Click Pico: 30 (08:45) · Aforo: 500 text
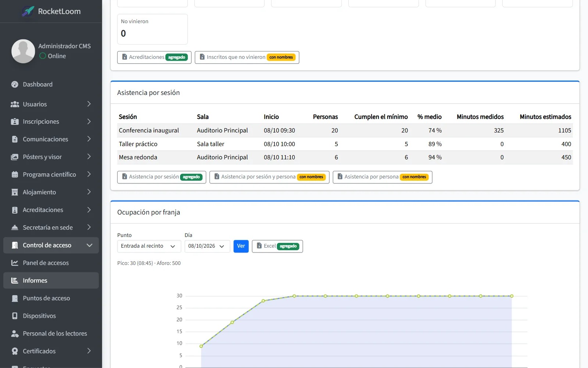Image resolution: width=588 pixels, height=368 pixels. pos(149,263)
